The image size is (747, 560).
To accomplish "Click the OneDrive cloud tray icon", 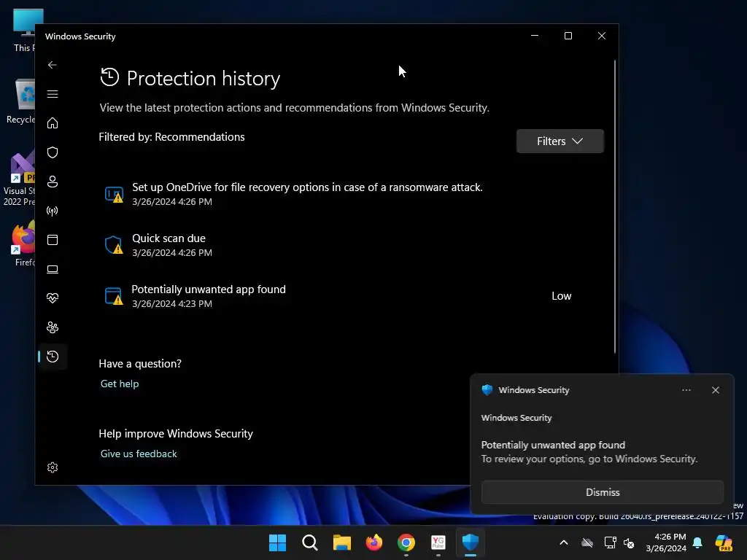I will click(587, 542).
